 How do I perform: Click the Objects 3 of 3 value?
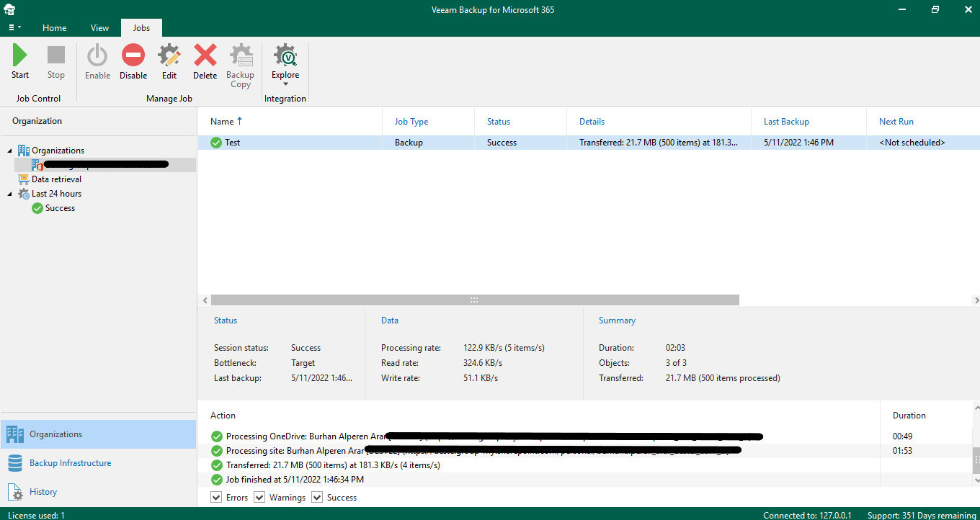pos(676,363)
